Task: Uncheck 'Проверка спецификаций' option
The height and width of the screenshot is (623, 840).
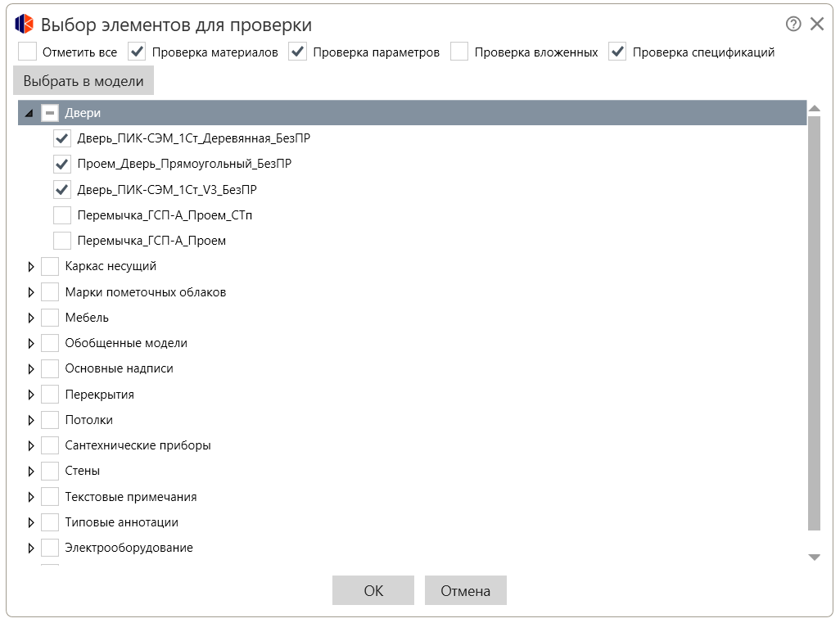Action: click(x=618, y=52)
